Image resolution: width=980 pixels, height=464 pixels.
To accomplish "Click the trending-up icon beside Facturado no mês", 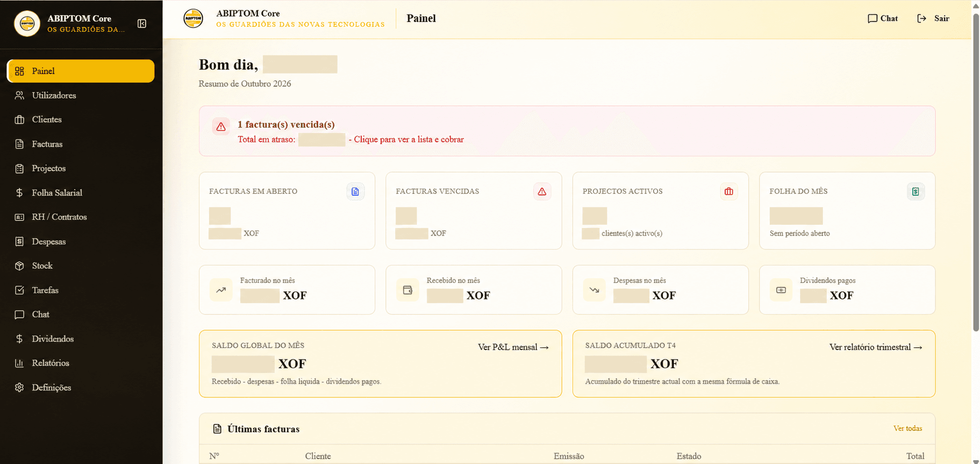I will click(221, 290).
